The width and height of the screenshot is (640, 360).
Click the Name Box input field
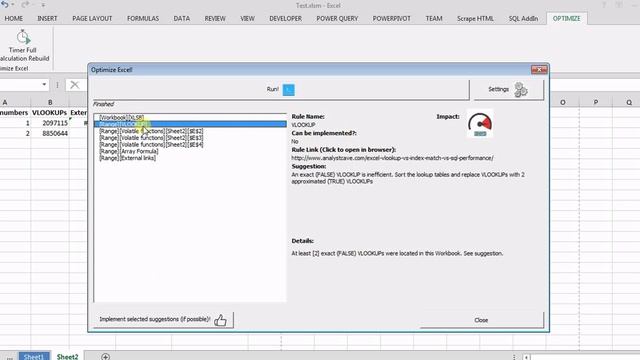click(x=20, y=85)
